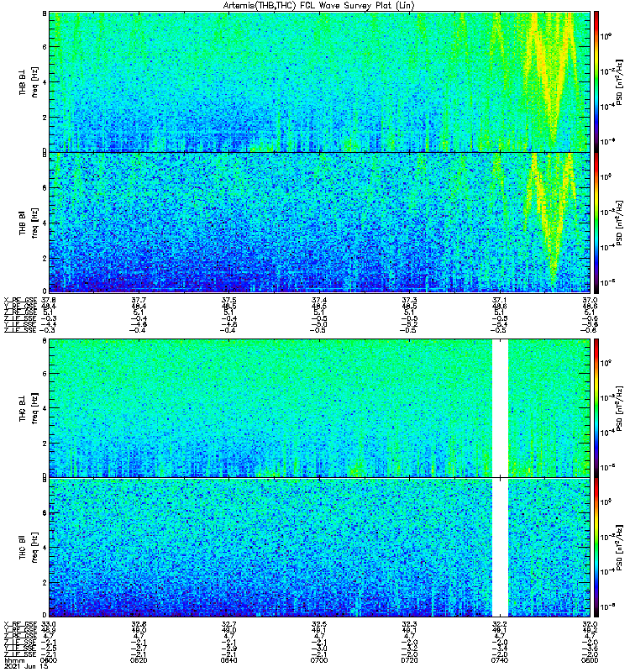The height and width of the screenshot is (672, 630).
Task: Click the 4 Hz tick label on THB B∥ axis
Action: [45, 223]
